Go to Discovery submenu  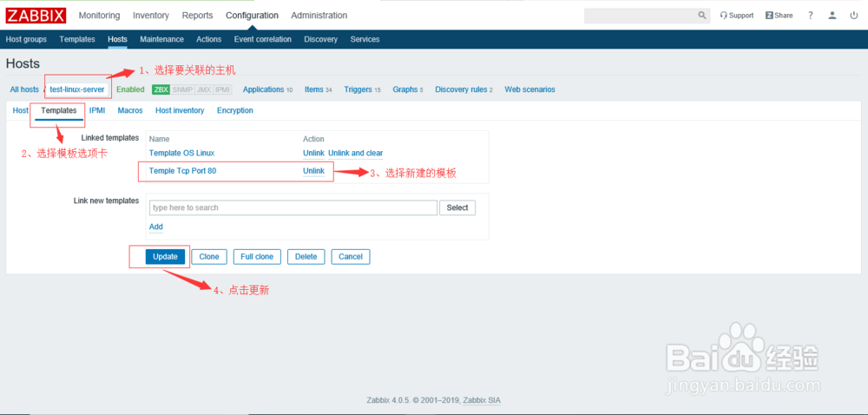pyautogui.click(x=320, y=39)
